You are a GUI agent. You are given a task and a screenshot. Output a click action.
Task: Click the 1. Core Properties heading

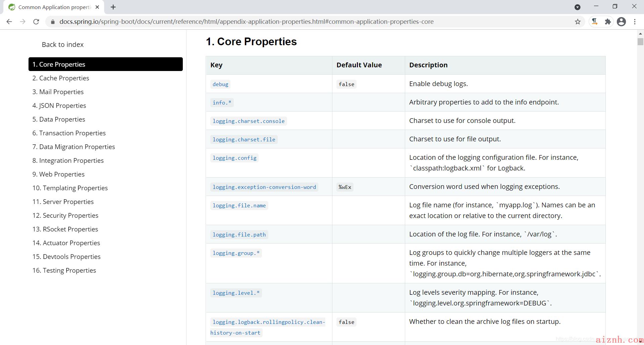click(x=251, y=42)
